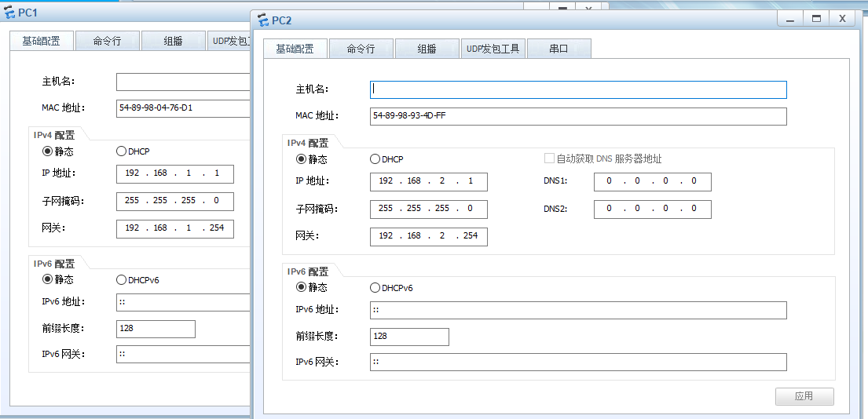Switch to 命令行 tab in PC2

click(x=361, y=49)
